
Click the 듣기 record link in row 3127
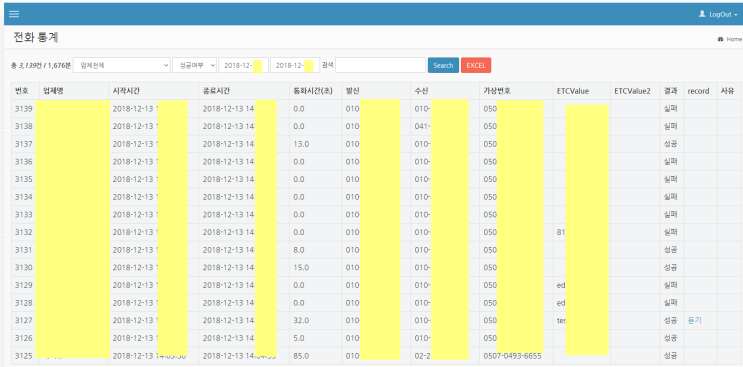click(x=694, y=321)
